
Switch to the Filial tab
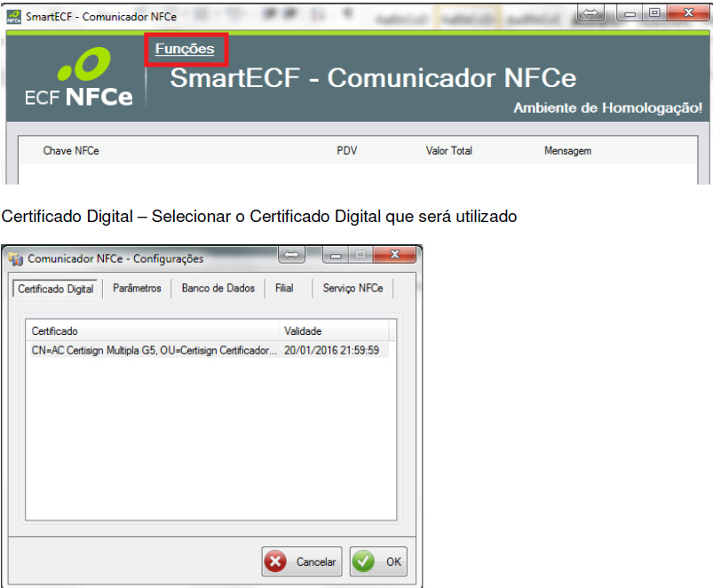[x=284, y=289]
